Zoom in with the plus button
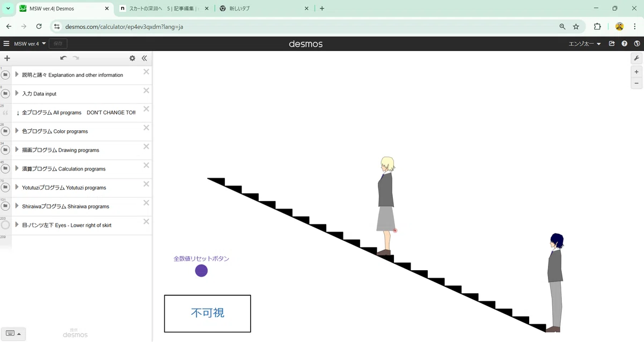The height and width of the screenshot is (342, 644). (636, 72)
